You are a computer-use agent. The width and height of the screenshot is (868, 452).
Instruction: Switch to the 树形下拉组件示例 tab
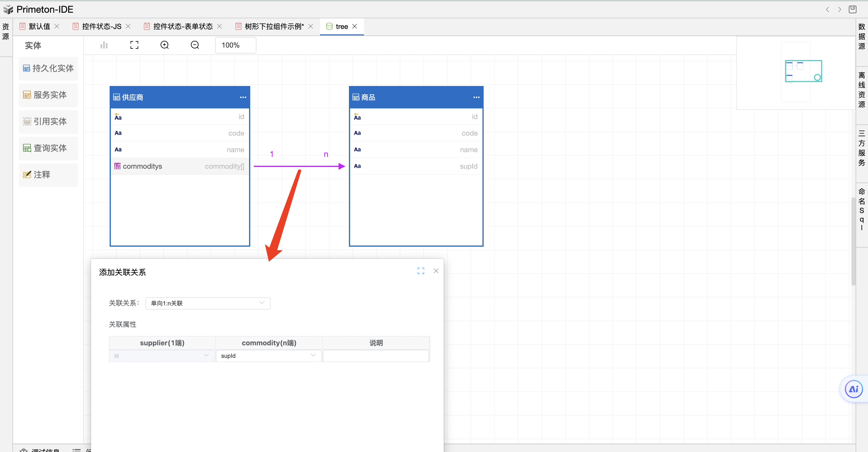tap(274, 26)
